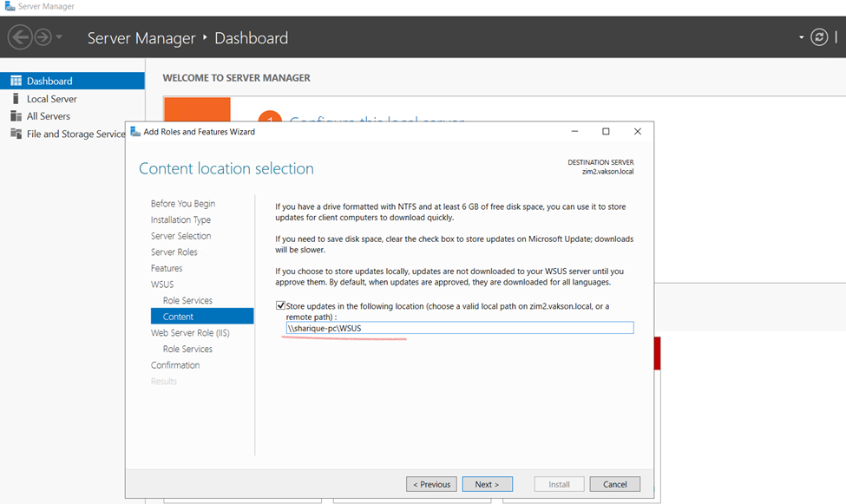
Task: Cancel the Add Roles wizard
Action: tap(614, 484)
